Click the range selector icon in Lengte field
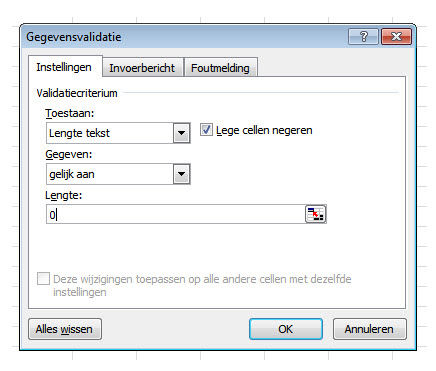The image size is (436, 371). tap(315, 214)
